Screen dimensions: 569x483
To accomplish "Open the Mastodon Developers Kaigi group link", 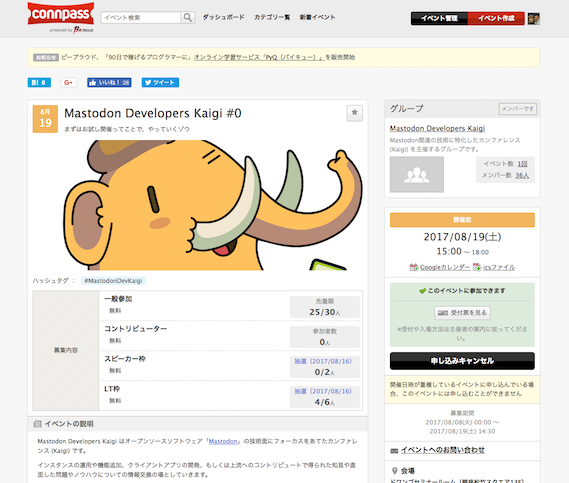I will click(x=437, y=128).
